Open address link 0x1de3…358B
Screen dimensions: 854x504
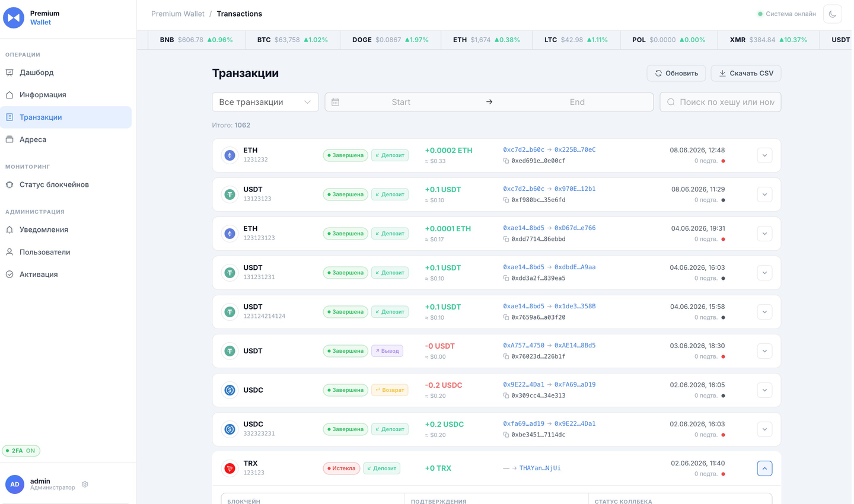575,307
